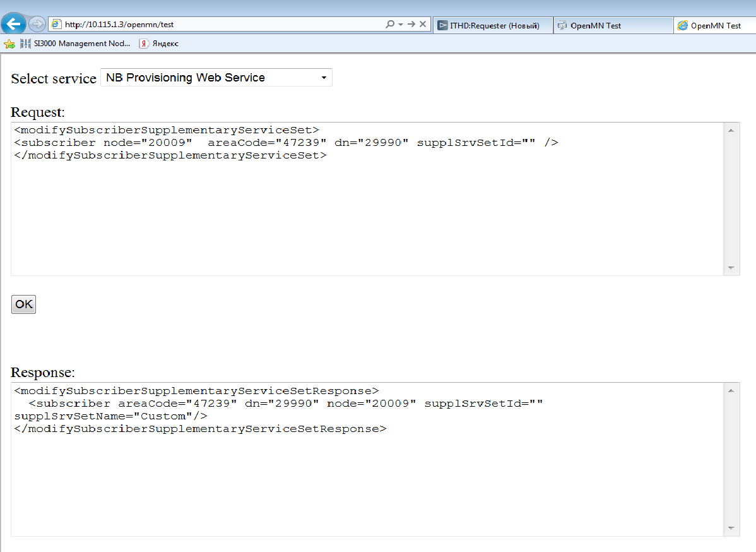The image size is (756, 552).
Task: Click the URL address field
Action: (x=221, y=25)
